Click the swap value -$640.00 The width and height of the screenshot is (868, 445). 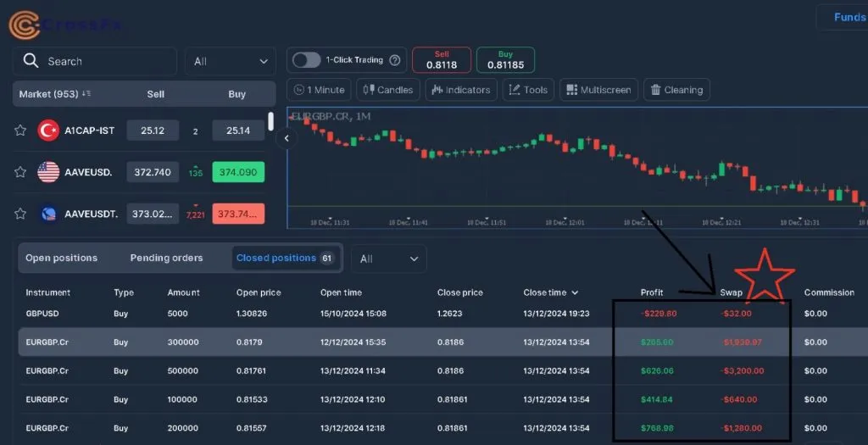(x=740, y=399)
